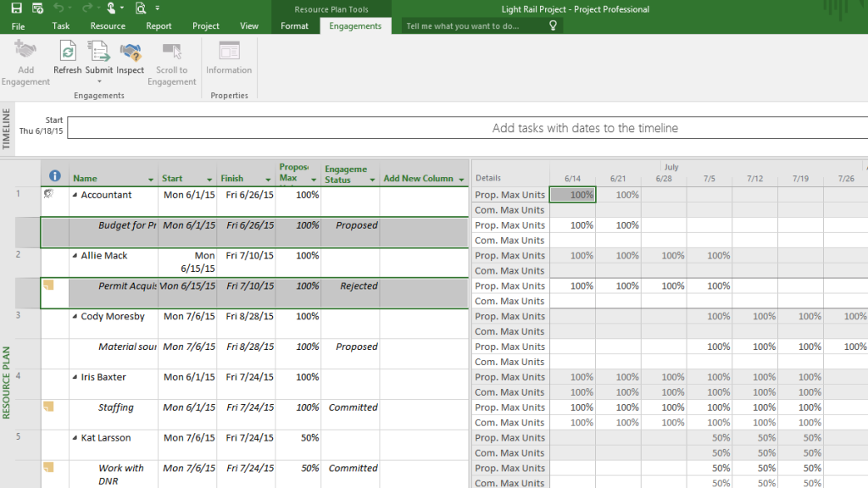Open the Name column filter dropdown
This screenshot has height=488, width=868.
[151, 180]
